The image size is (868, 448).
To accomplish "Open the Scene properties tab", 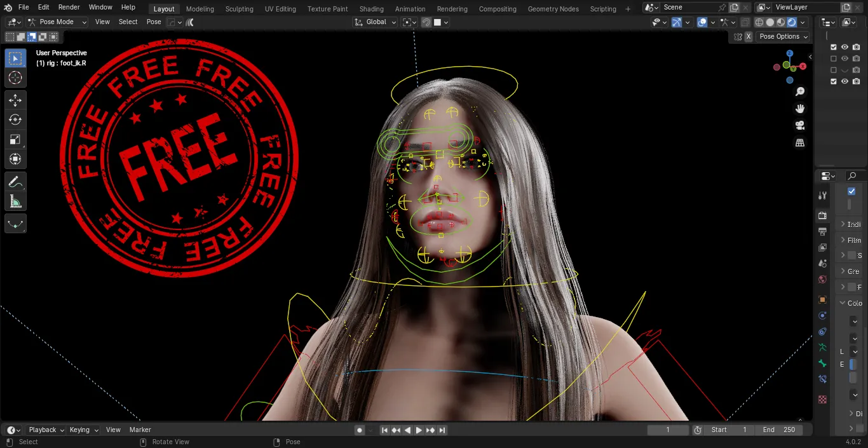I will click(x=823, y=264).
